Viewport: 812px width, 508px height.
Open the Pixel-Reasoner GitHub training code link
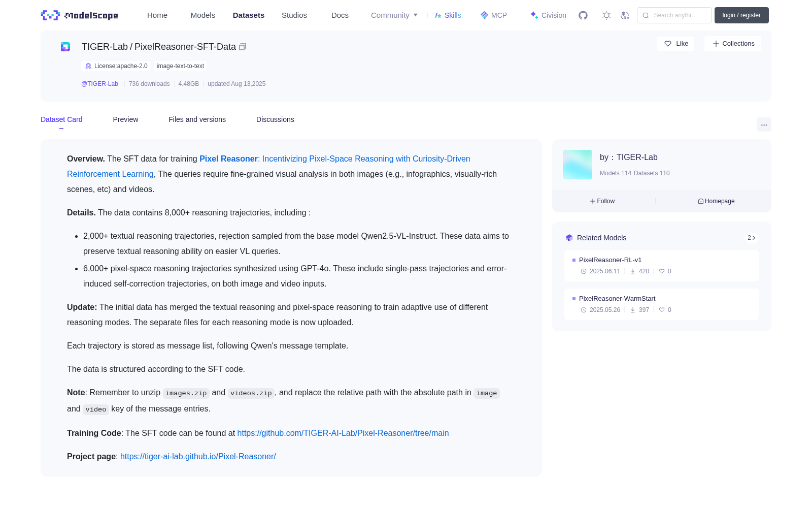pyautogui.click(x=343, y=433)
